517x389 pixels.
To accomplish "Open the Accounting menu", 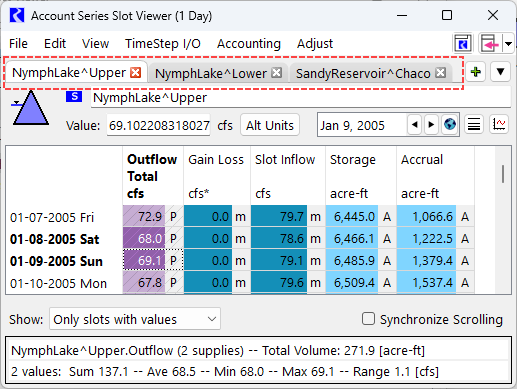I will pyautogui.click(x=249, y=44).
